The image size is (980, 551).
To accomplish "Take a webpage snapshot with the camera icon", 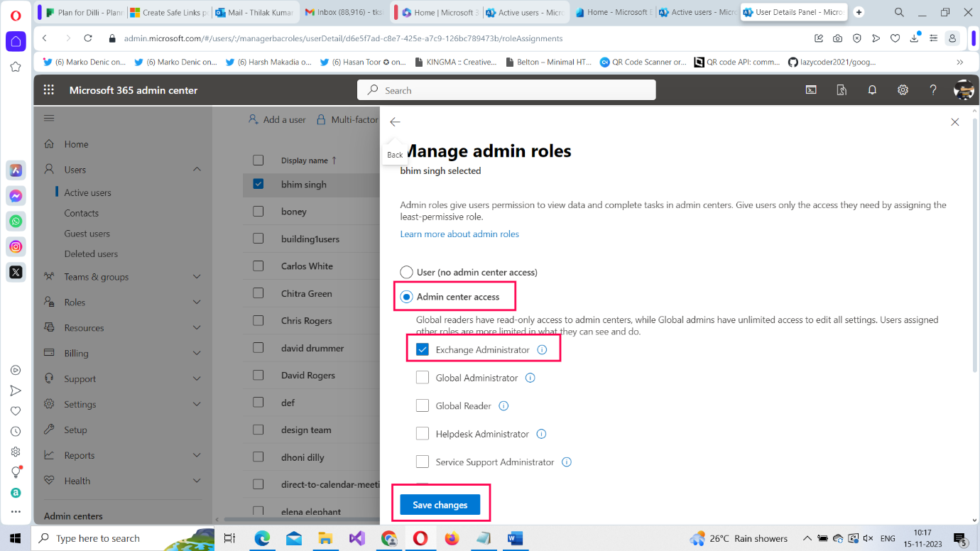I will click(837, 38).
